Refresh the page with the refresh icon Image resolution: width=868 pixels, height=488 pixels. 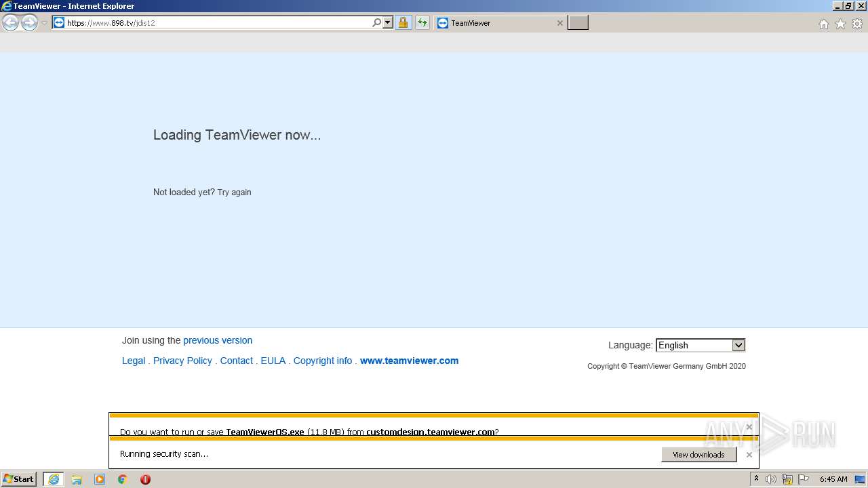click(422, 22)
